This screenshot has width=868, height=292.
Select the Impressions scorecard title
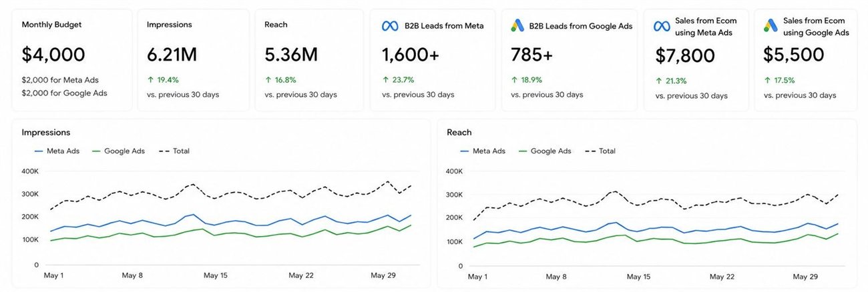click(x=170, y=25)
